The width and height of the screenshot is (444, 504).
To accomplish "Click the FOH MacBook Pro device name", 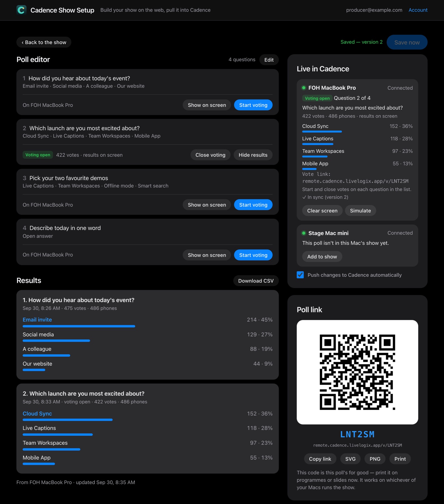I will pos(332,88).
